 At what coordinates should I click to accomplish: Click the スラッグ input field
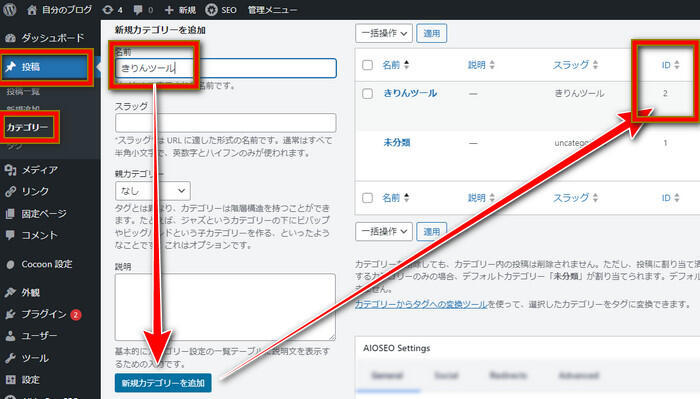tap(225, 122)
